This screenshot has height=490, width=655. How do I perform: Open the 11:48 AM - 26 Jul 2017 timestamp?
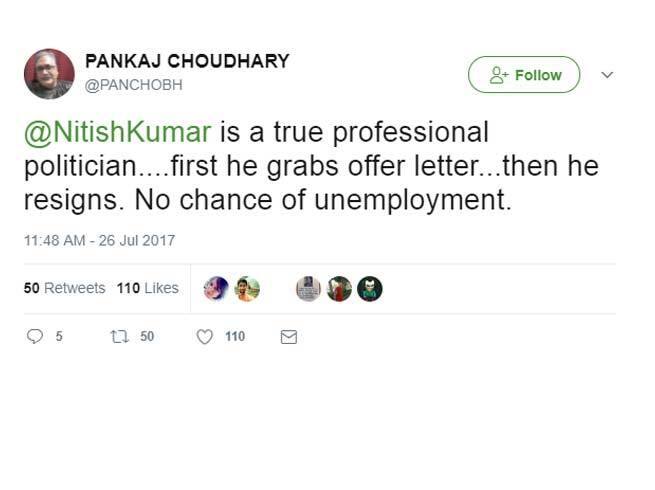[x=99, y=240]
